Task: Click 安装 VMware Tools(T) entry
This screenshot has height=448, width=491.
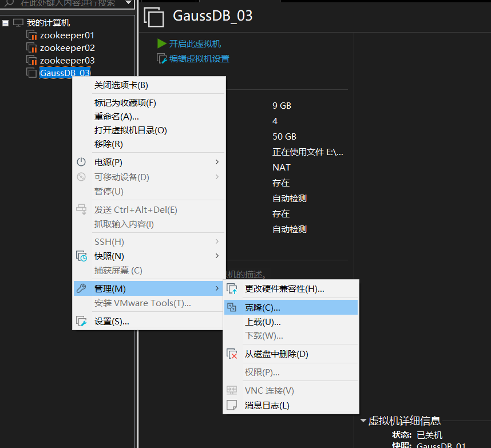Action: [148, 303]
